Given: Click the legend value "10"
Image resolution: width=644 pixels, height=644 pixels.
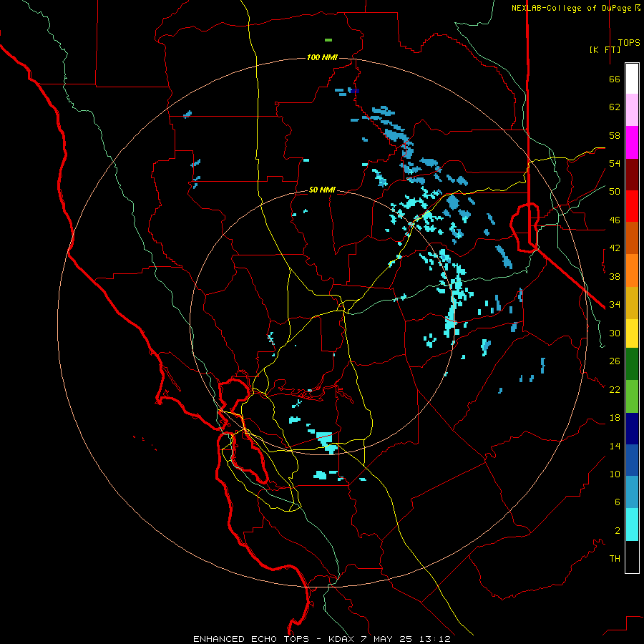Looking at the screenshot, I should point(615,474).
